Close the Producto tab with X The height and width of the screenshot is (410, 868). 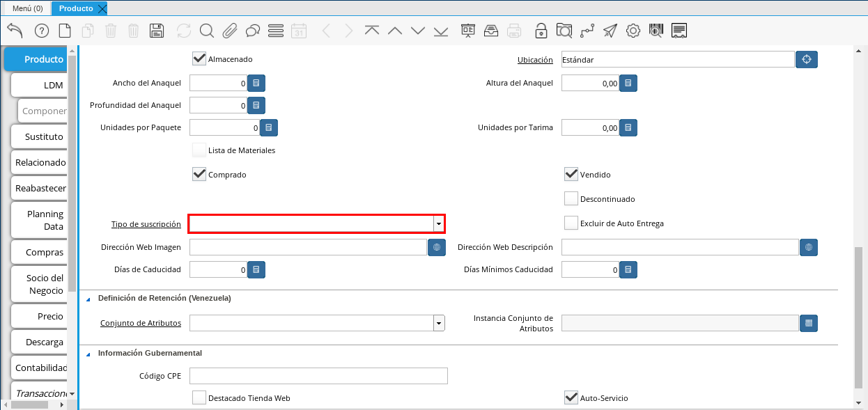pyautogui.click(x=102, y=8)
